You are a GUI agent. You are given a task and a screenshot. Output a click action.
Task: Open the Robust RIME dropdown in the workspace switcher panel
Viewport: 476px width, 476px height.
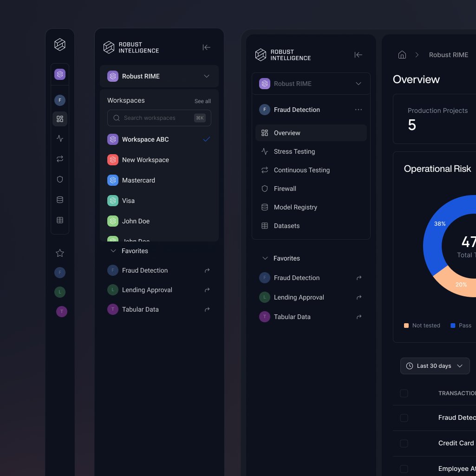[x=159, y=76]
